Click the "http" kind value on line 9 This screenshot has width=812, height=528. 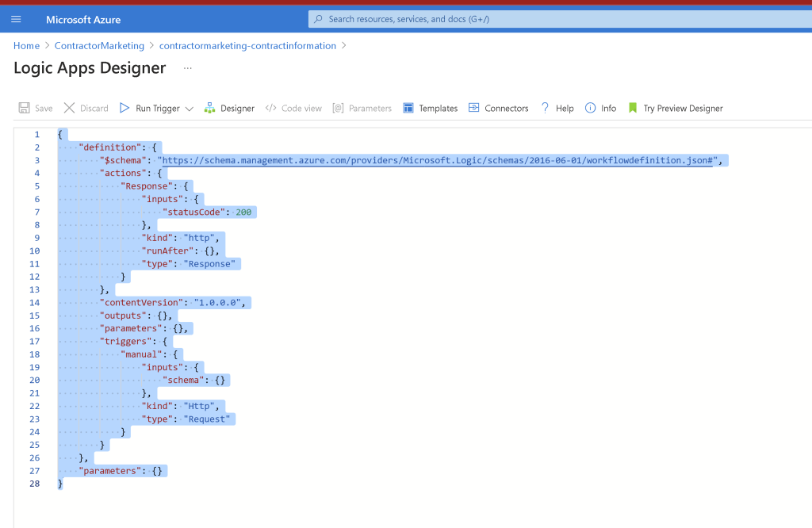pyautogui.click(x=199, y=238)
